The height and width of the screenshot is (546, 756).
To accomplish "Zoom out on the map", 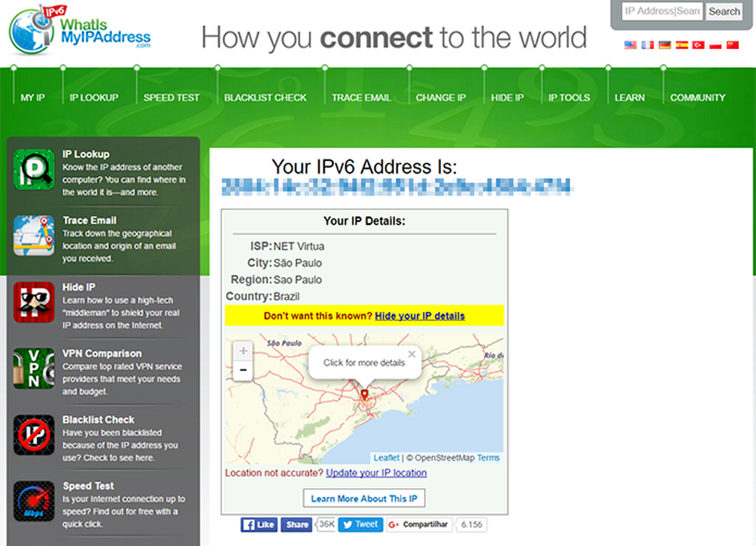I will coord(243,370).
